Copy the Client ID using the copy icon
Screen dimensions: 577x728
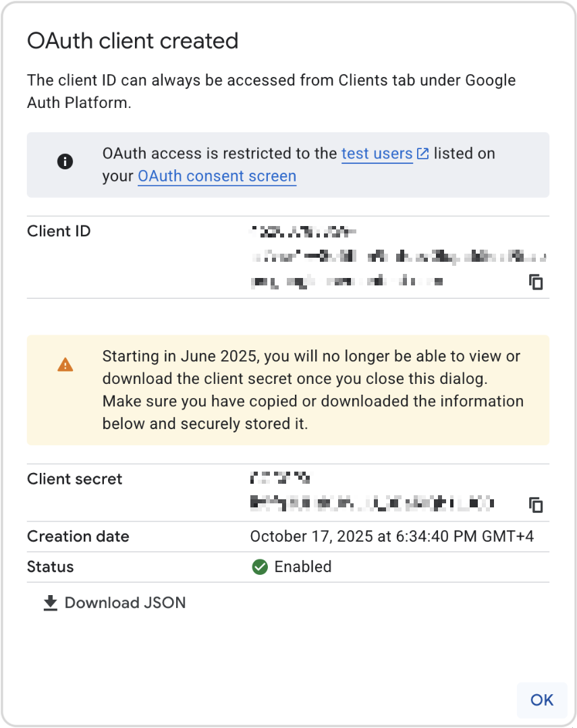tap(537, 283)
